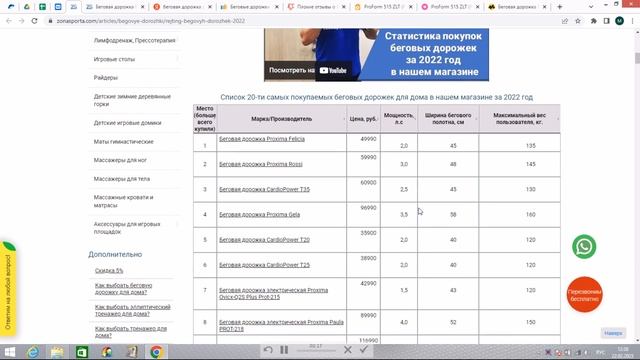
Task: Open Маты гимнастические sidebar category
Action: point(124,142)
